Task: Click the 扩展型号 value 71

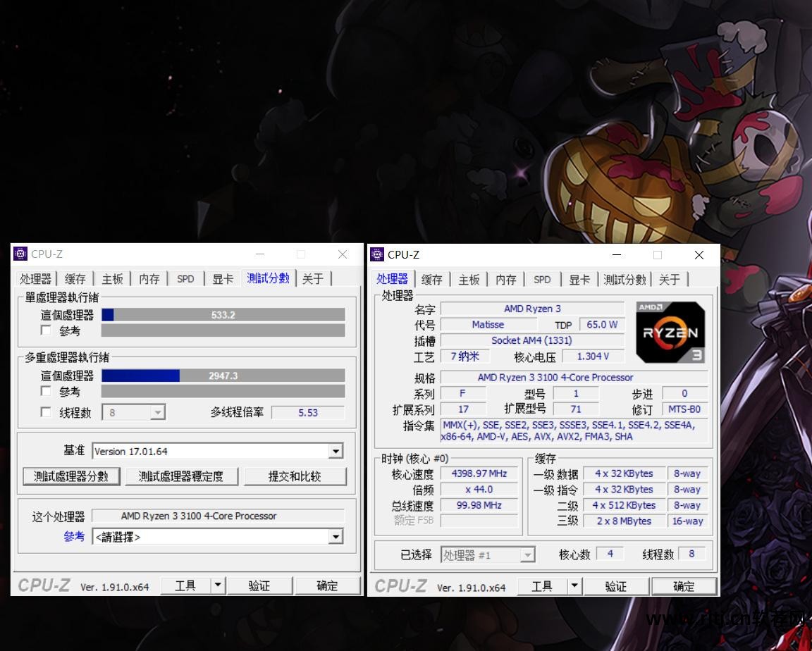Action: tap(576, 409)
